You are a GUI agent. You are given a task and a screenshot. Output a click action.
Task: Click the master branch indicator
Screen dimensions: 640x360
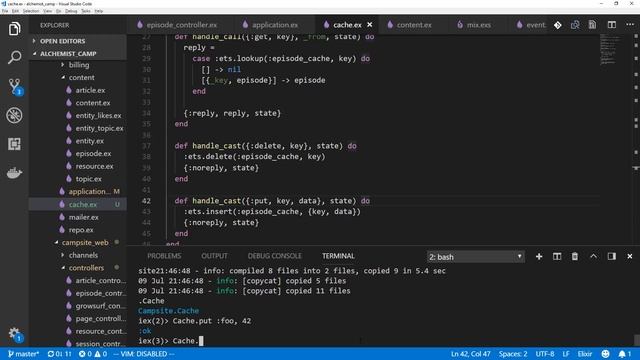point(24,354)
